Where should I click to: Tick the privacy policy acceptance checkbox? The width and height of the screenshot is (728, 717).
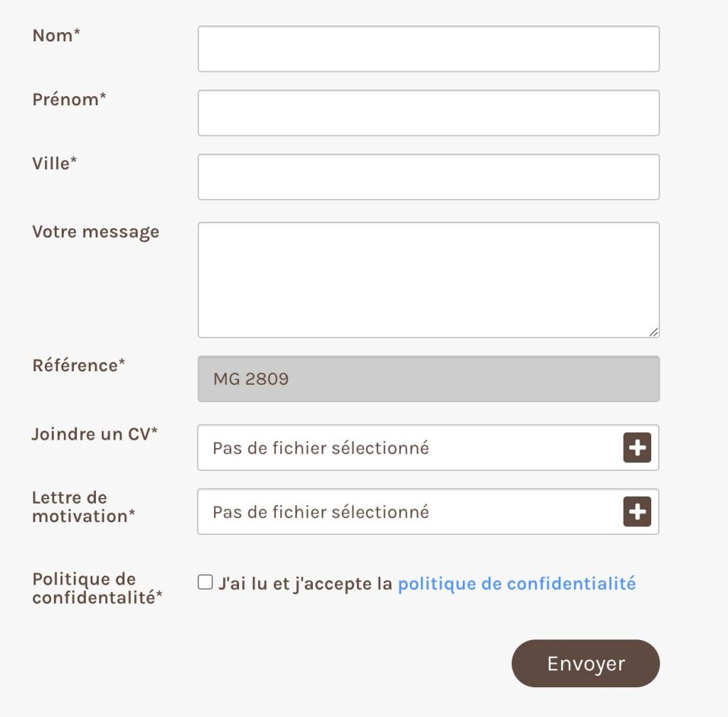click(x=205, y=582)
